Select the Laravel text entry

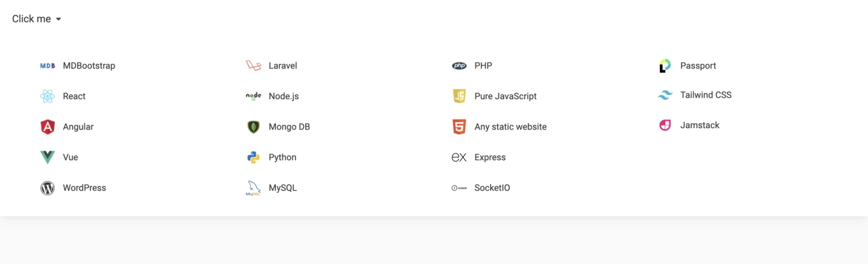pos(283,66)
